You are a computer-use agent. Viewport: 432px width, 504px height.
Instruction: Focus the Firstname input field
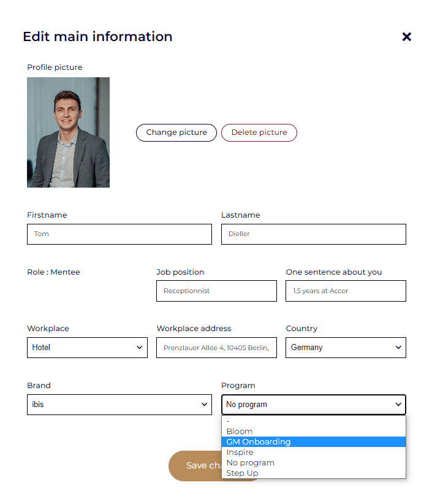[119, 234]
